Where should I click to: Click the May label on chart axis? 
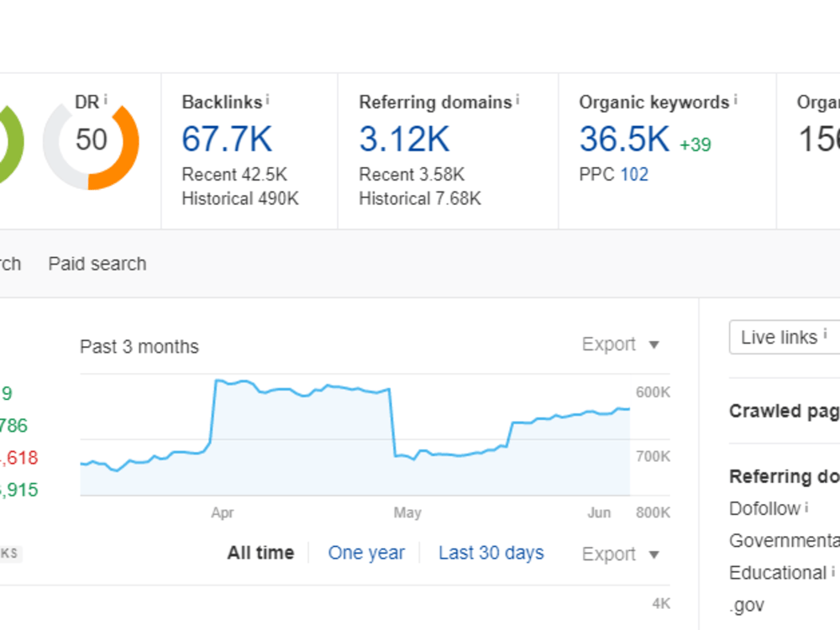tap(407, 512)
